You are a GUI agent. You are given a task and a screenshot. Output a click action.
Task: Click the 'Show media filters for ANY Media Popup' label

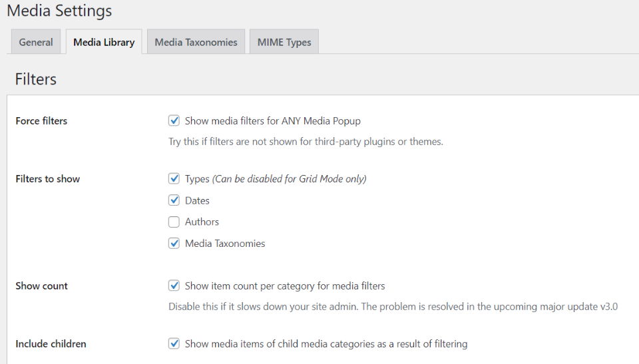pyautogui.click(x=273, y=121)
